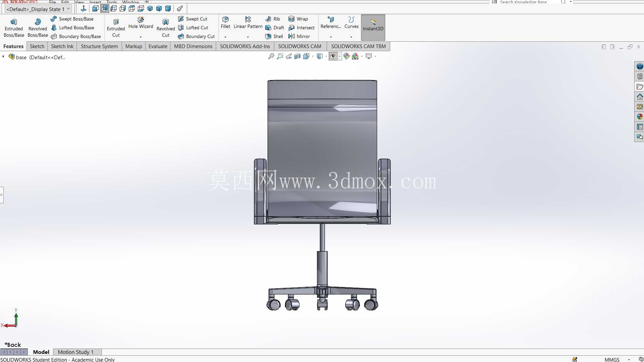Expand the Fillet dropdown arrow
Image resolution: width=644 pixels, height=362 pixels.
point(226,37)
